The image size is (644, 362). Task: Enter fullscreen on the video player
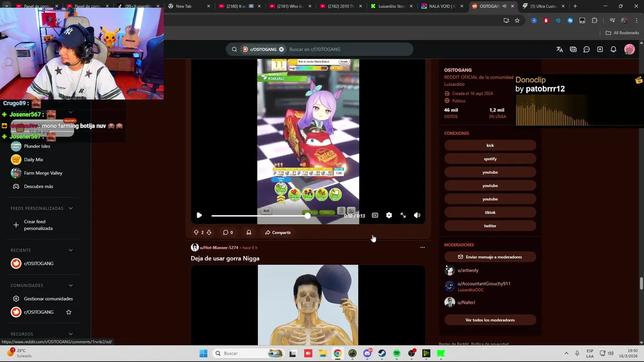[403, 215]
